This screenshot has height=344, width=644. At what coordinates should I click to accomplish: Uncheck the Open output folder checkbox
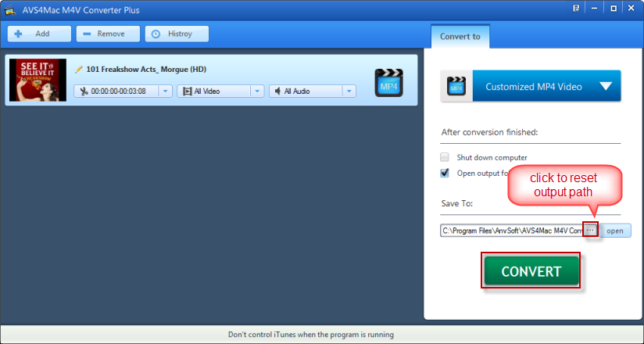(x=445, y=173)
